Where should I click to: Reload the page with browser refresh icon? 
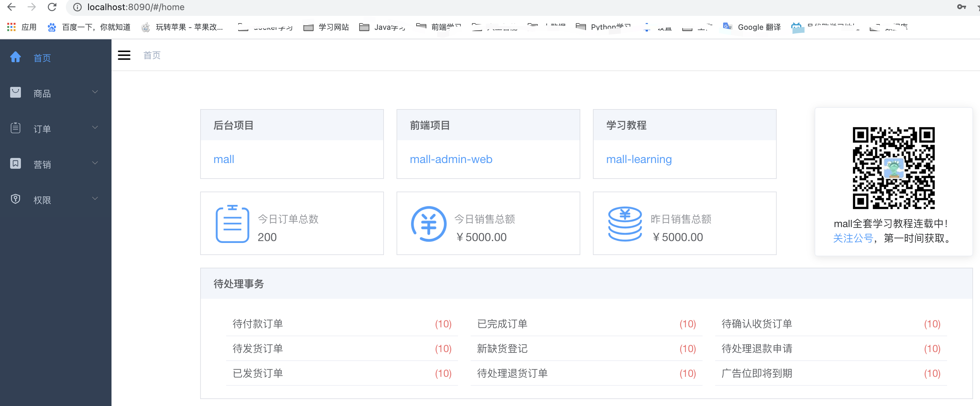coord(52,7)
